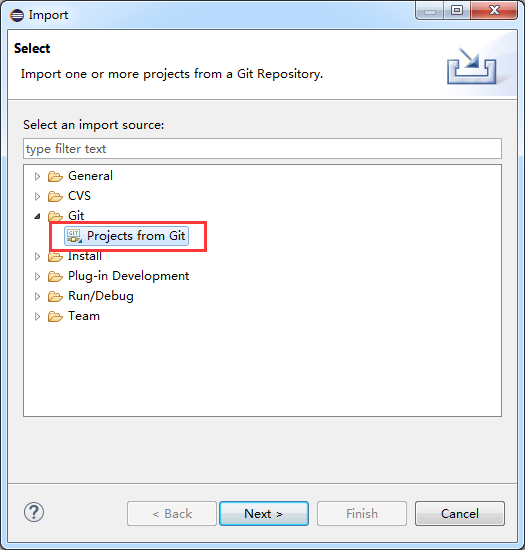Click the Projects from Git icon
This screenshot has height=550, width=525.
pos(74,236)
